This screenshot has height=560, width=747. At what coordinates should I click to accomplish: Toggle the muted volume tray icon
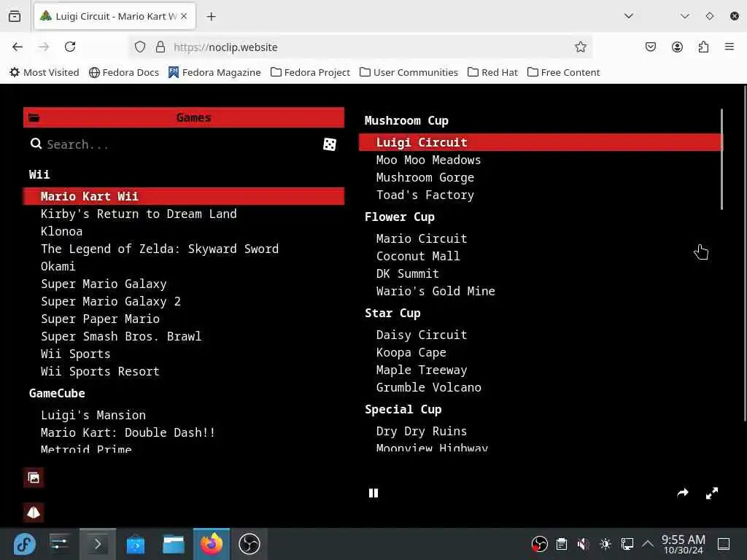[583, 544]
